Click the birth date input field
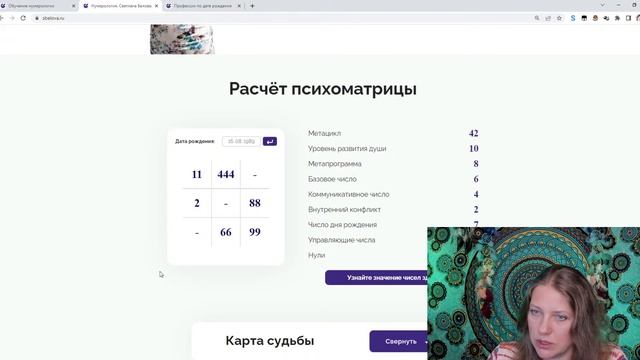This screenshot has width=640, height=360. pos(241,141)
